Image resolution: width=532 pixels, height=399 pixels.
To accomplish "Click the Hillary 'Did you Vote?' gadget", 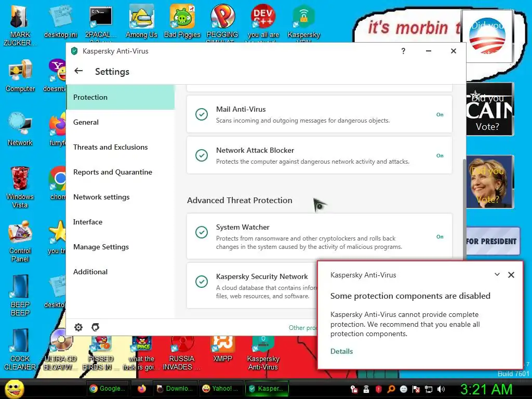I will click(490, 182).
